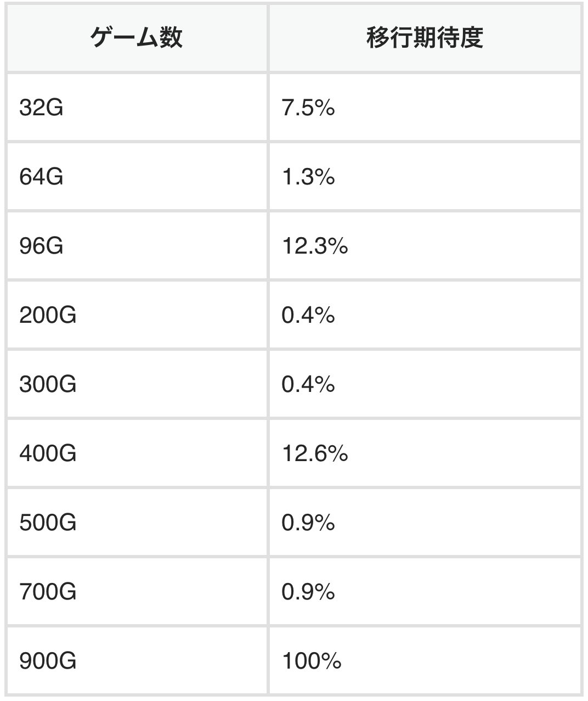This screenshot has height=701, width=588.
Task: Select the 400G cell
Action: (x=137, y=453)
